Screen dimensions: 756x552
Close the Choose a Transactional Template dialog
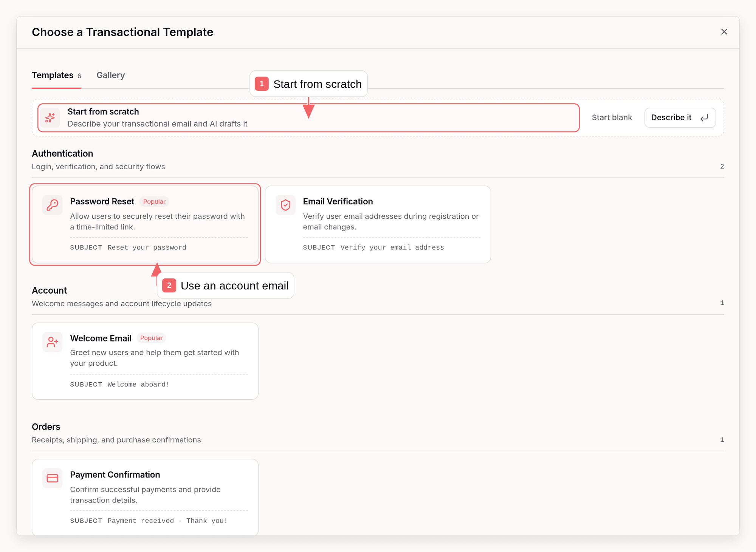pyautogui.click(x=724, y=32)
